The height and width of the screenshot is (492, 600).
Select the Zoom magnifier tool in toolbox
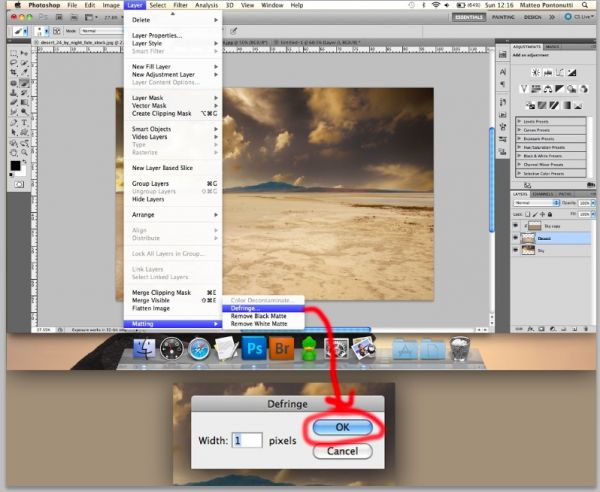(24, 153)
